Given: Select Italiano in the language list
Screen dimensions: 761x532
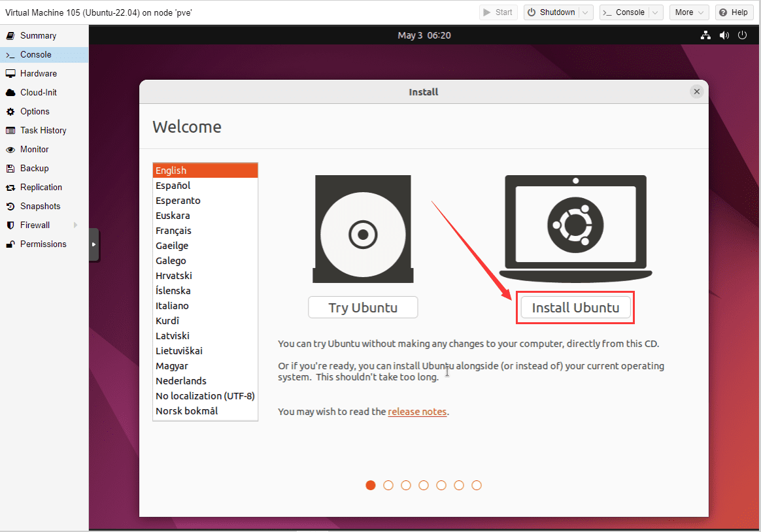Looking at the screenshot, I should (205, 305).
